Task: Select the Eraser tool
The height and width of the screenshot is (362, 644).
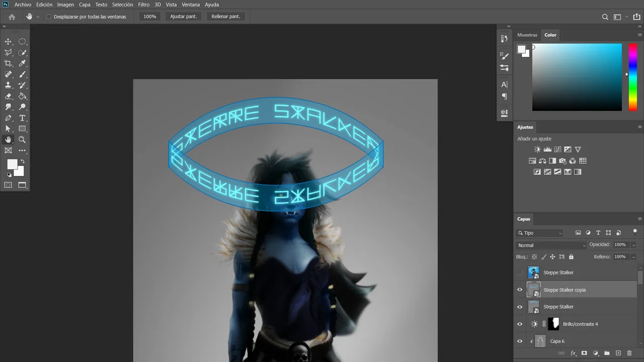Action: point(8,96)
